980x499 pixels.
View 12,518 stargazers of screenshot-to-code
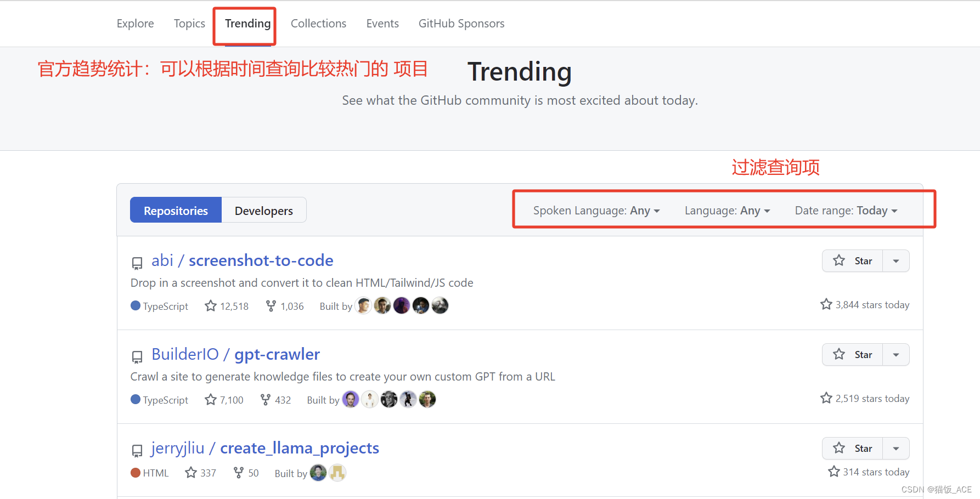[x=227, y=306]
